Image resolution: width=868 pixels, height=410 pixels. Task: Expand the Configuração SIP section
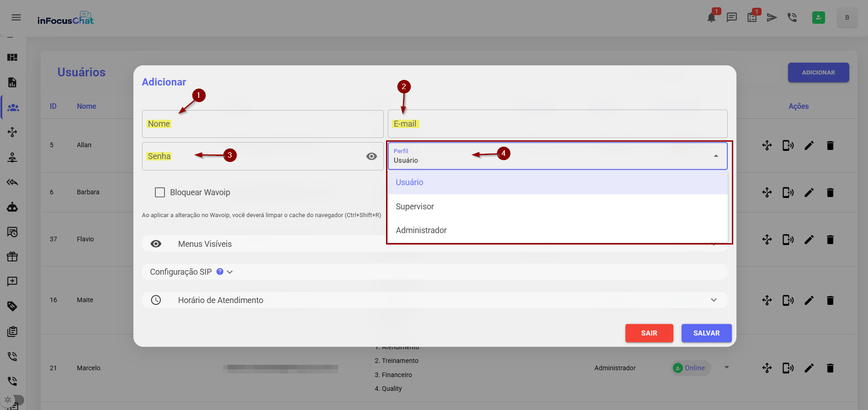pyautogui.click(x=230, y=272)
